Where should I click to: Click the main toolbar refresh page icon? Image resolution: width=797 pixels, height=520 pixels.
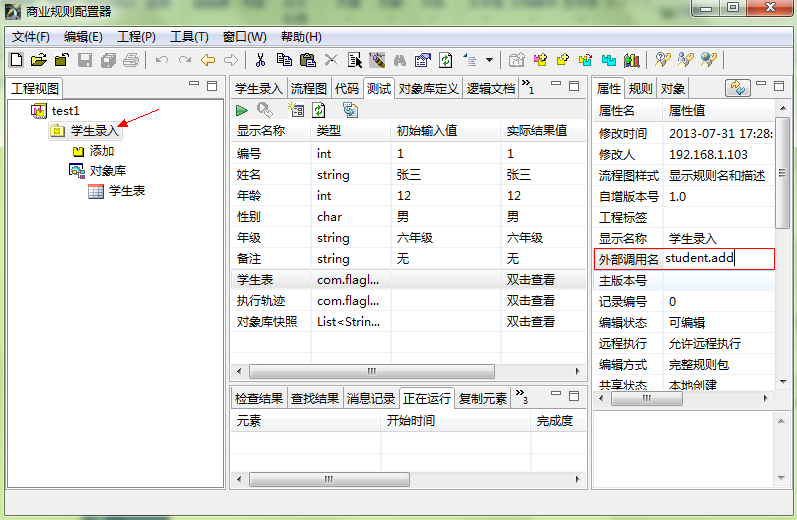click(446, 60)
